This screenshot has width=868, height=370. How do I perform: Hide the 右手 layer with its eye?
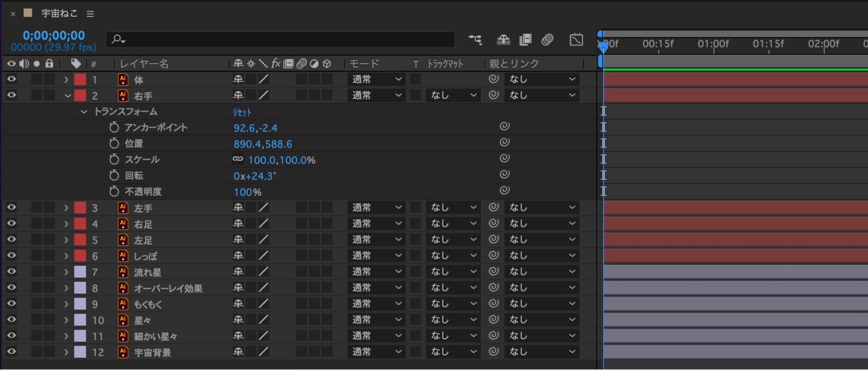tap(12, 95)
